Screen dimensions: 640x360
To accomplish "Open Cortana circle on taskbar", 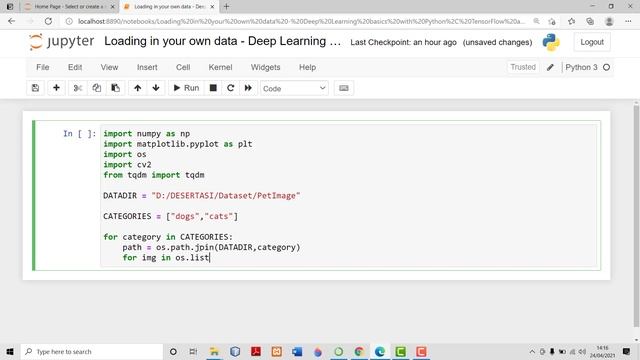I will (173, 351).
